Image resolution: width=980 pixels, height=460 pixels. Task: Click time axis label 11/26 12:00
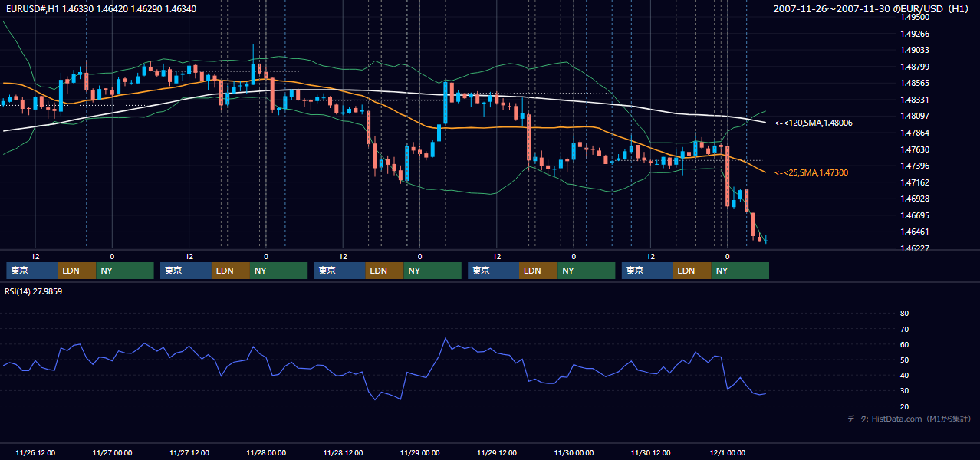point(35,452)
